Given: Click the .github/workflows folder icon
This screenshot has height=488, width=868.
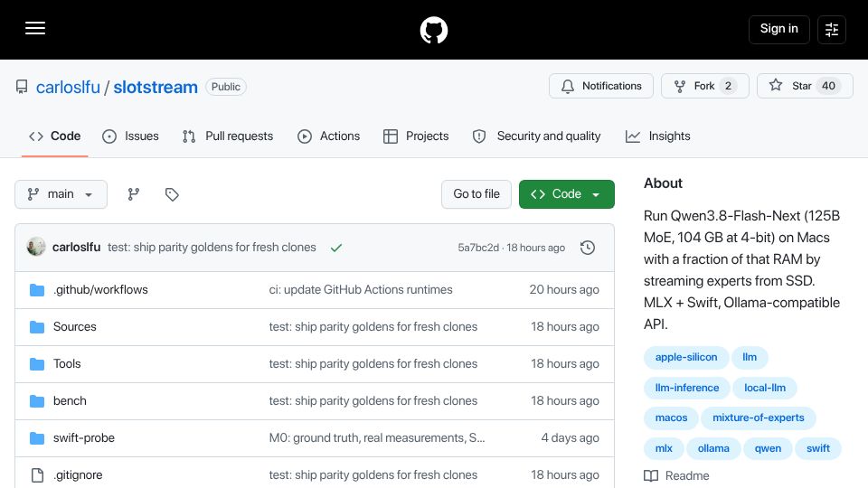Looking at the screenshot, I should tap(37, 290).
